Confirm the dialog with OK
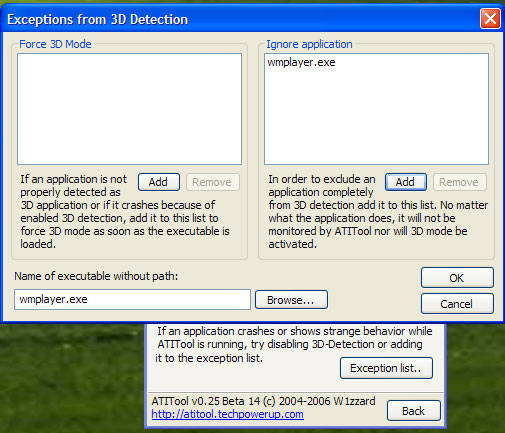The image size is (505, 433). [x=457, y=278]
